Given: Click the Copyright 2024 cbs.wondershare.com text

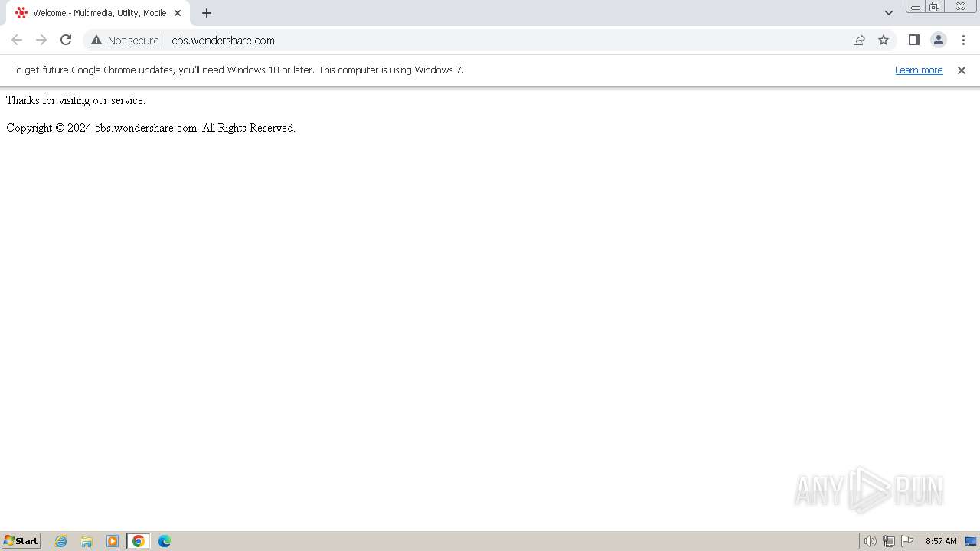Looking at the screenshot, I should [x=151, y=128].
